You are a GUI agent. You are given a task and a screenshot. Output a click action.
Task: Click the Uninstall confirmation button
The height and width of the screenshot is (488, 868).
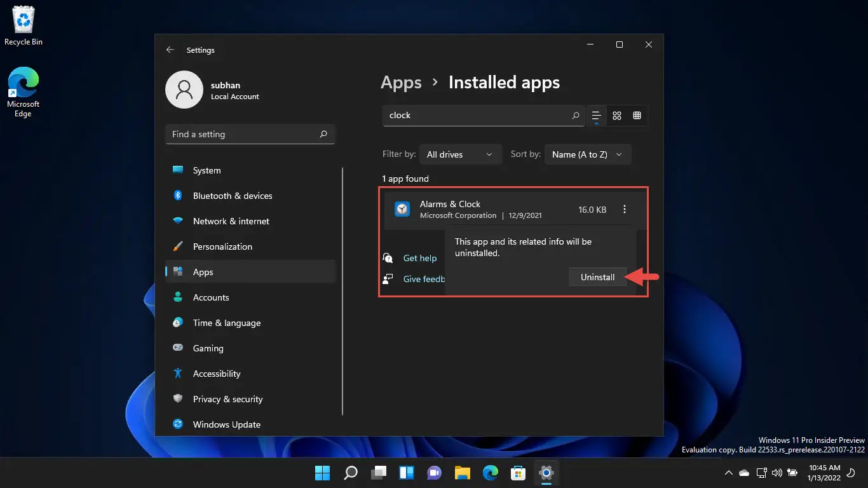(597, 277)
